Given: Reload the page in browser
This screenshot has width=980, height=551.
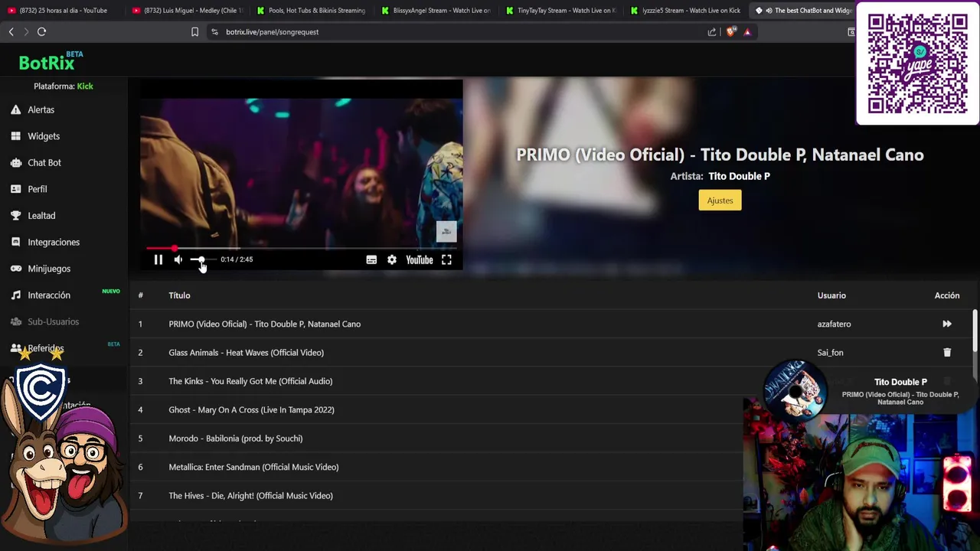Looking at the screenshot, I should tap(42, 31).
